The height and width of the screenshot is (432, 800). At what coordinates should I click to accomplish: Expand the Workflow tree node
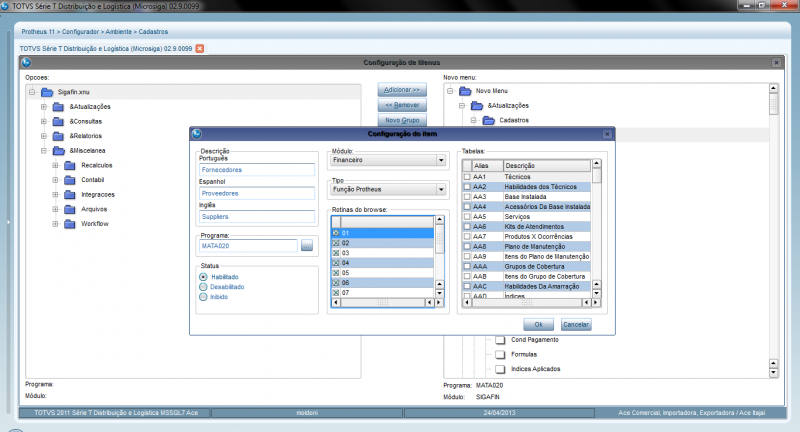coord(56,224)
